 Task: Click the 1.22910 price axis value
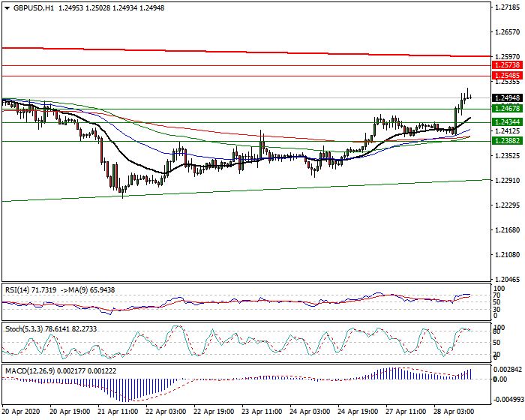(x=508, y=181)
